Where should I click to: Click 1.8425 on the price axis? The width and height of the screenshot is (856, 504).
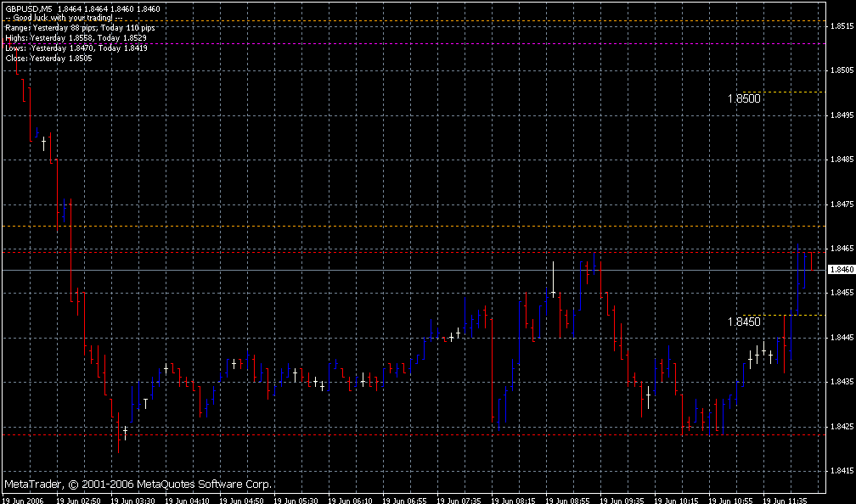coord(842,427)
